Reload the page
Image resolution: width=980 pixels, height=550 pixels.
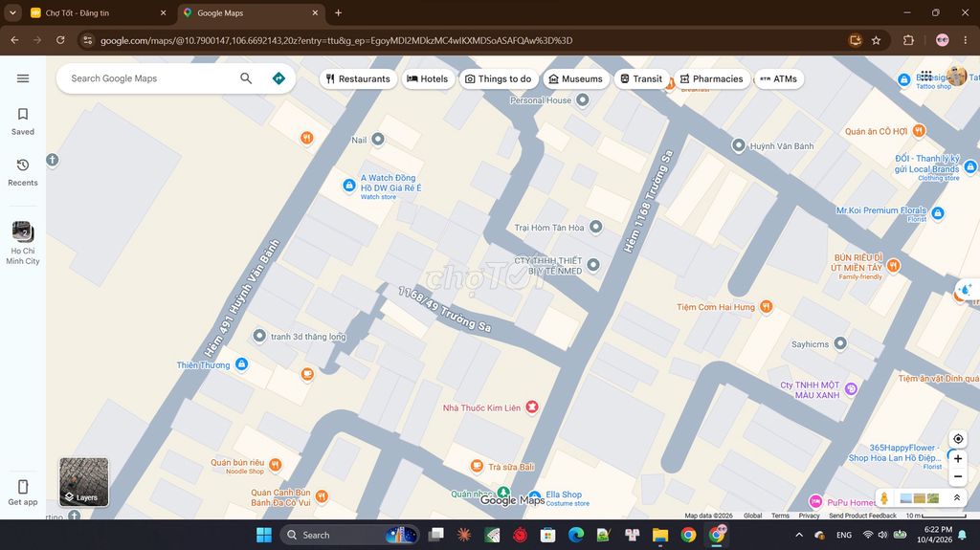pyautogui.click(x=60, y=40)
